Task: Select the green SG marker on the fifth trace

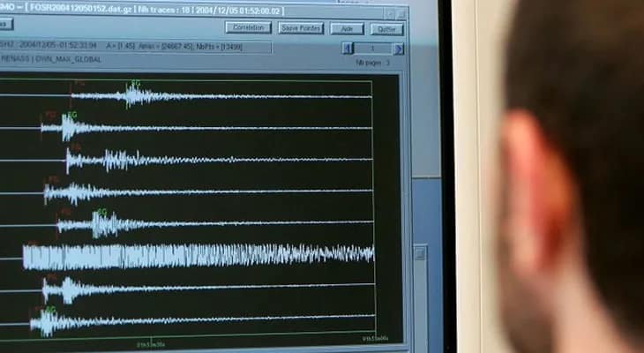Action: point(101,212)
